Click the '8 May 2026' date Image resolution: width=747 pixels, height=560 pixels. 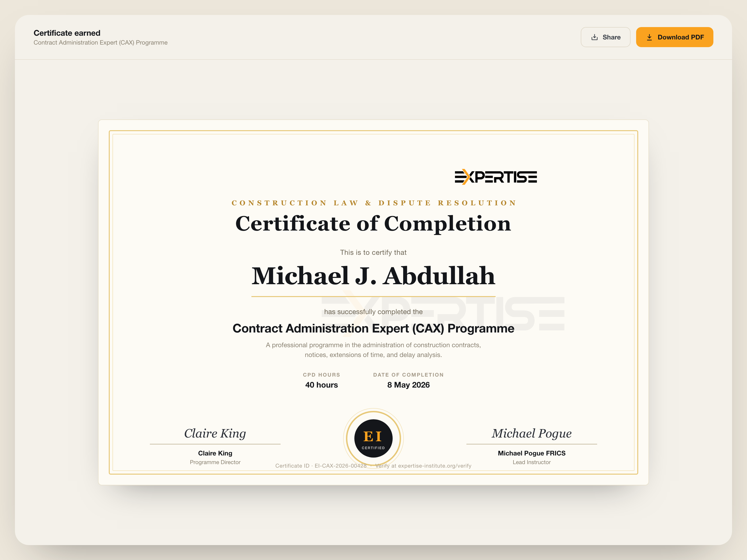tap(408, 385)
